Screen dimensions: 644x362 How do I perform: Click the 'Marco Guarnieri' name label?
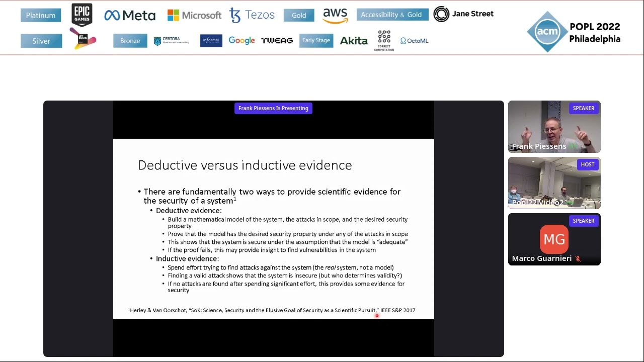pyautogui.click(x=541, y=258)
